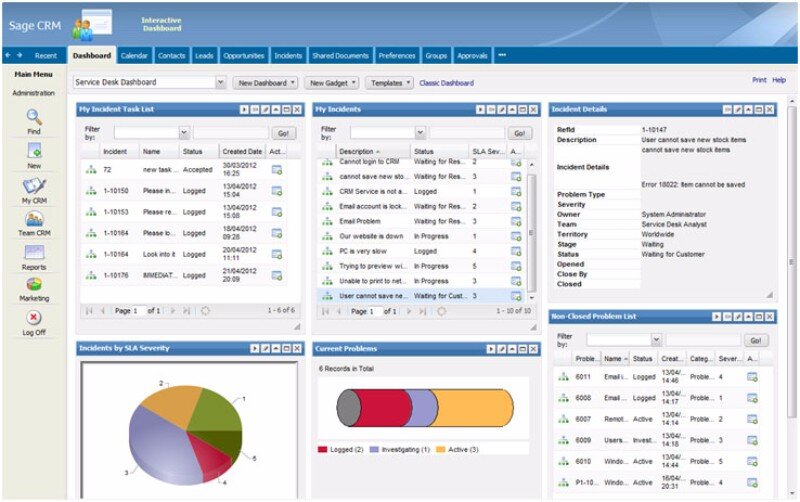Refresh the My Incident Task List pager
This screenshot has height=502, width=800.
click(x=206, y=311)
